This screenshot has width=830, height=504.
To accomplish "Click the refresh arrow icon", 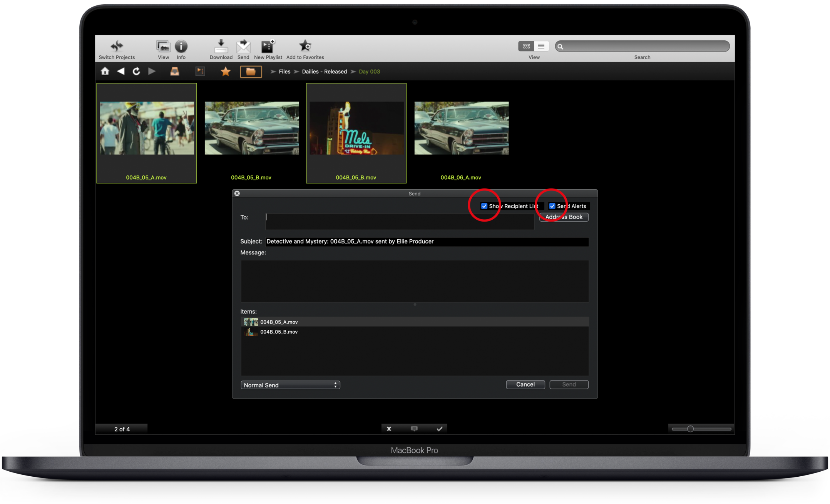I will tap(136, 72).
